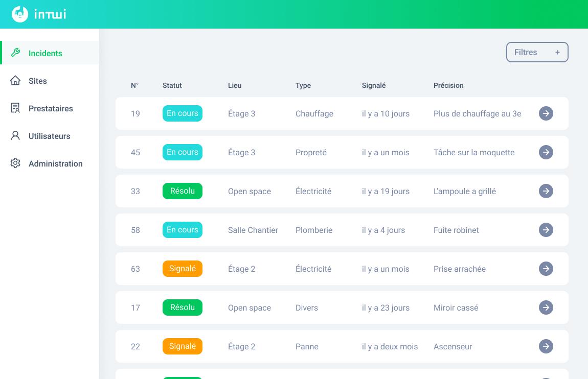The image size is (588, 379).
Task: Click the wrench icon beside Incidents
Action: (15, 53)
